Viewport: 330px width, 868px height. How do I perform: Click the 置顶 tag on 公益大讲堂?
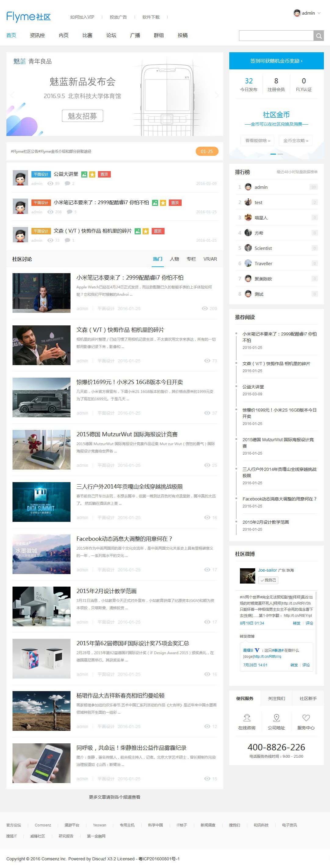pyautogui.click(x=104, y=174)
